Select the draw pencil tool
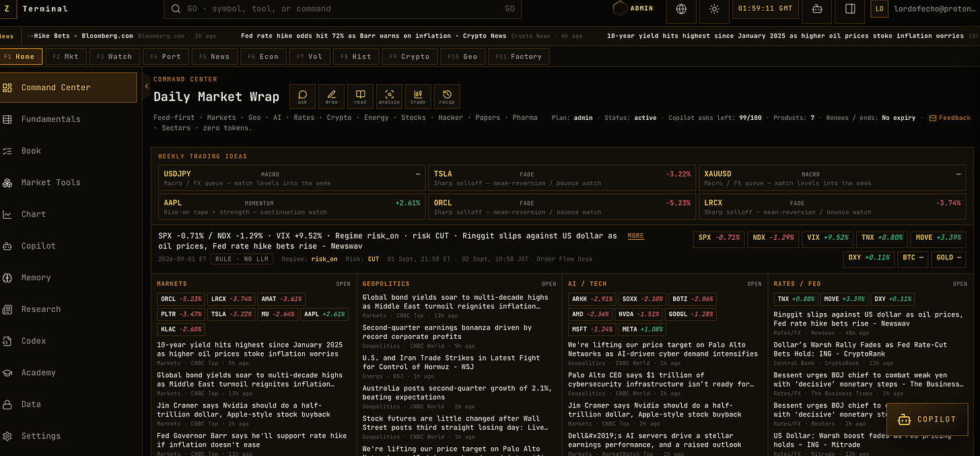 click(331, 96)
